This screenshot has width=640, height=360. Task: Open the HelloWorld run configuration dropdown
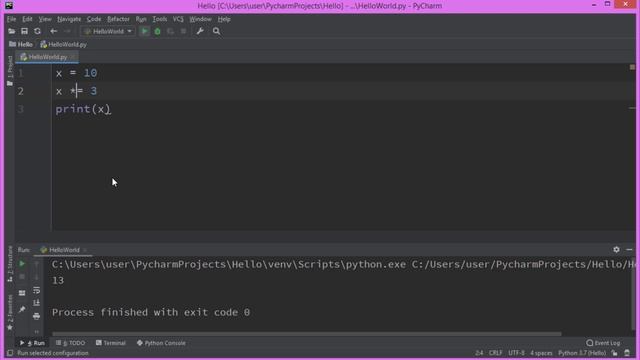[108, 31]
